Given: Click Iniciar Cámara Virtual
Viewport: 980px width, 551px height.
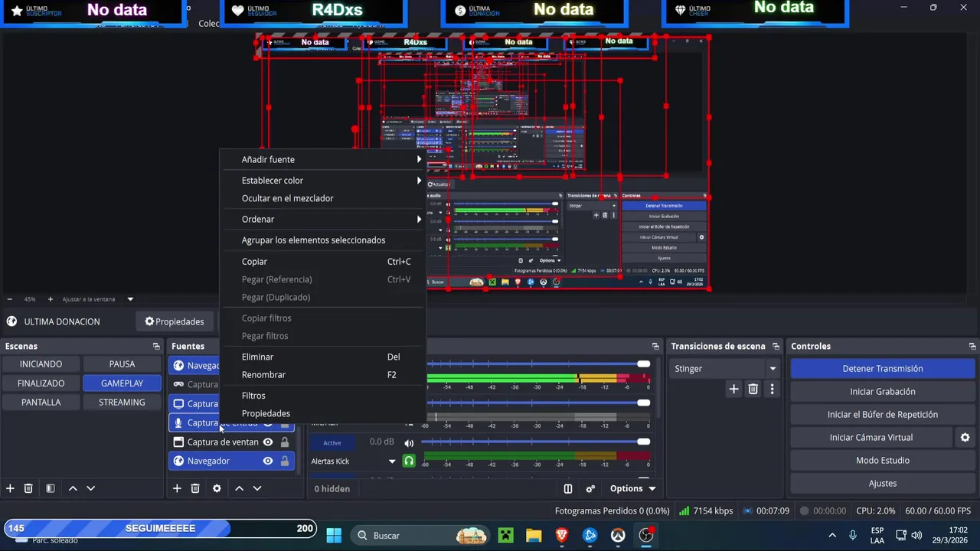Looking at the screenshot, I should point(871,437).
